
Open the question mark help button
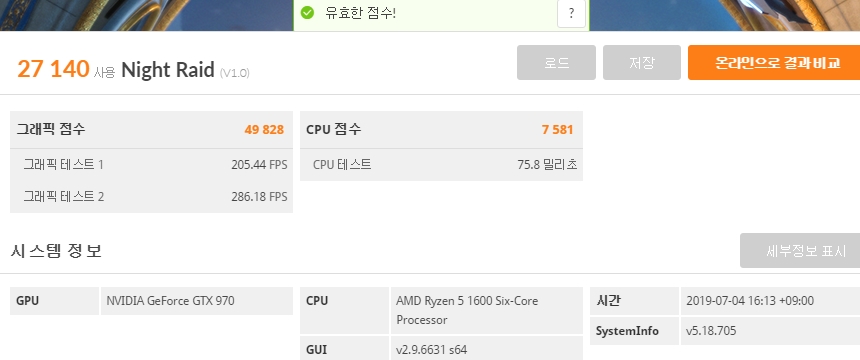571,13
